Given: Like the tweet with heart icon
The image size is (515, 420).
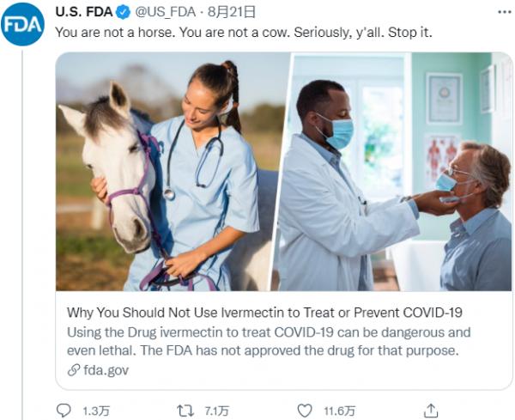Looking at the screenshot, I should tap(305, 411).
